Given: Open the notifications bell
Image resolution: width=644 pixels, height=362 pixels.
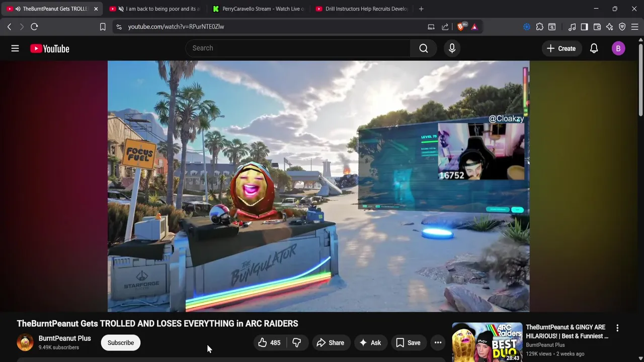Looking at the screenshot, I should point(594,48).
